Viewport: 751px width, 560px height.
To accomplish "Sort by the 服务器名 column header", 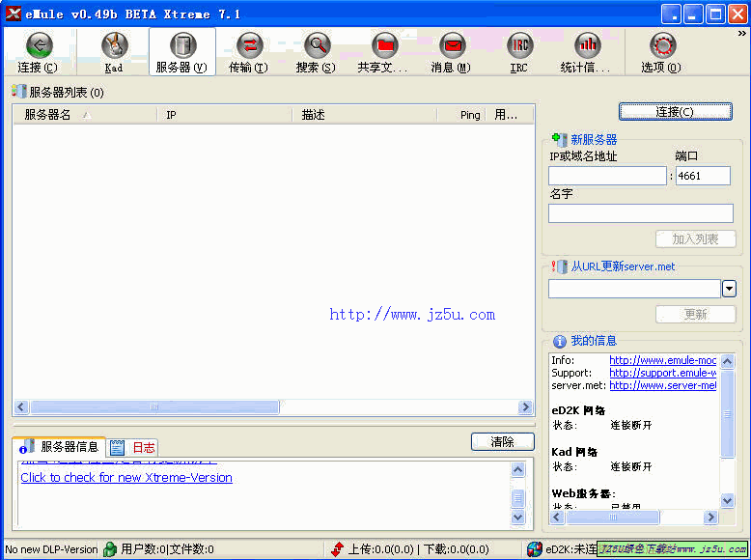I will tap(85, 115).
